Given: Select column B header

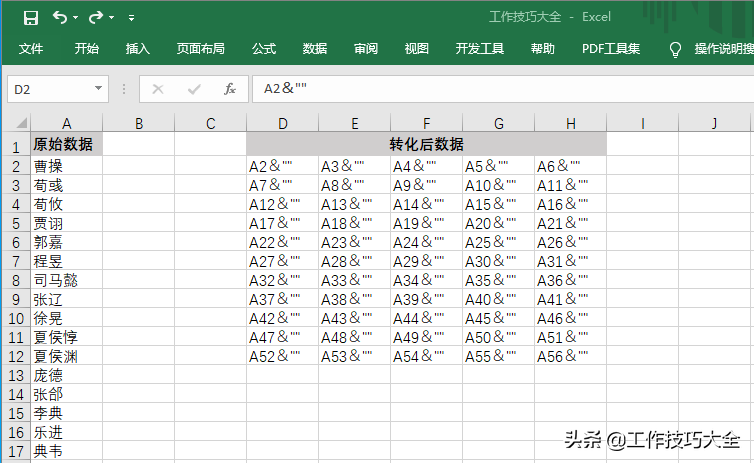Looking at the screenshot, I should click(138, 124).
